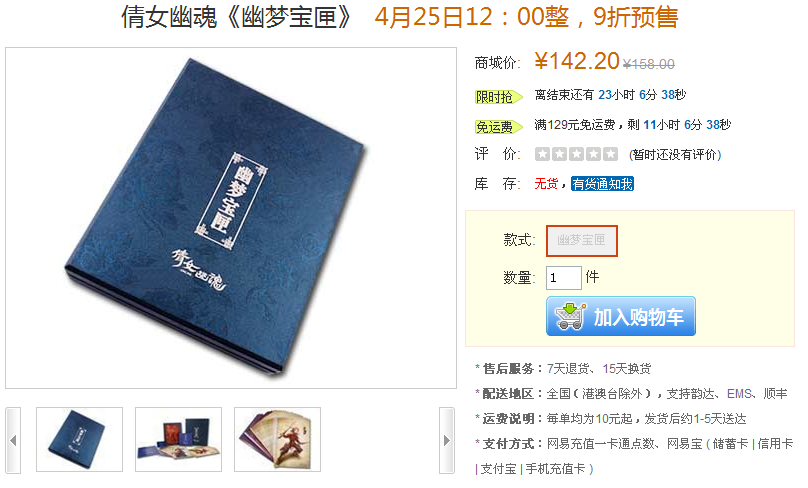Click the 暂时还没有评价 review text
Image resolution: width=808 pixels, height=488 pixels.
pos(675,155)
